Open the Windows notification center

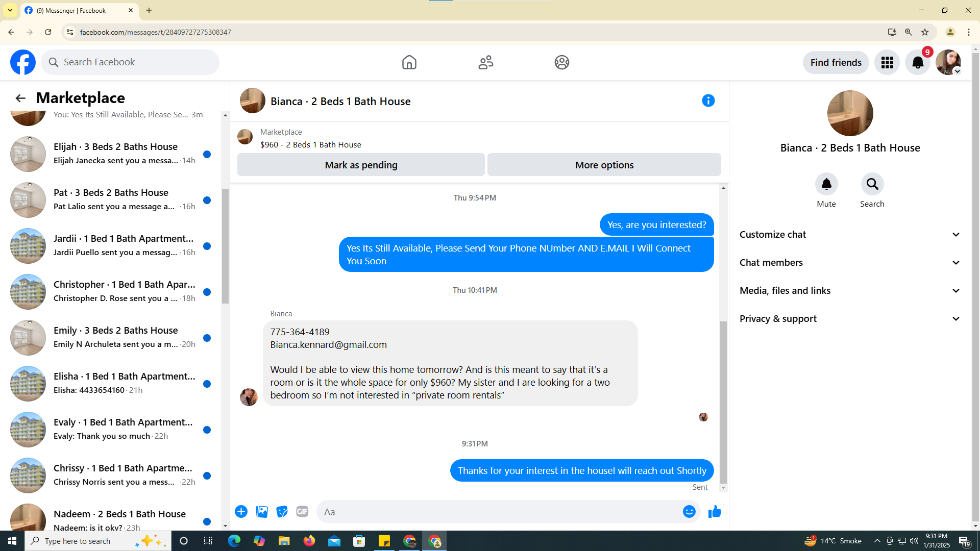(x=964, y=541)
